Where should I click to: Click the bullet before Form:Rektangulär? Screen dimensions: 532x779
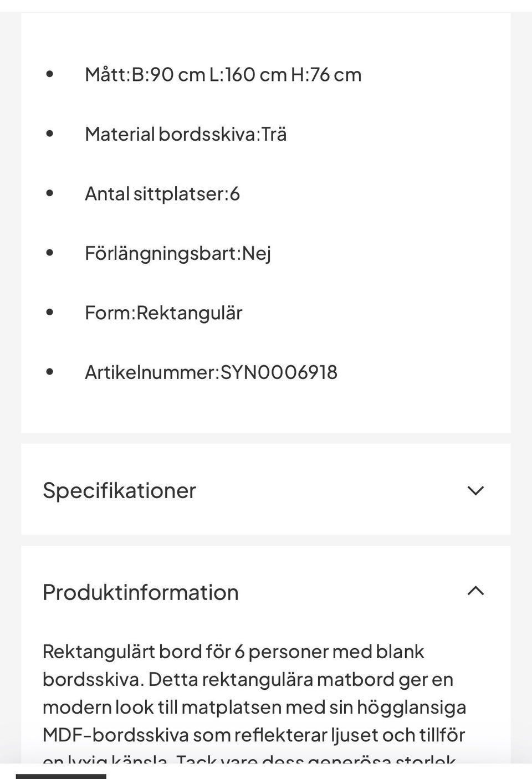point(50,312)
